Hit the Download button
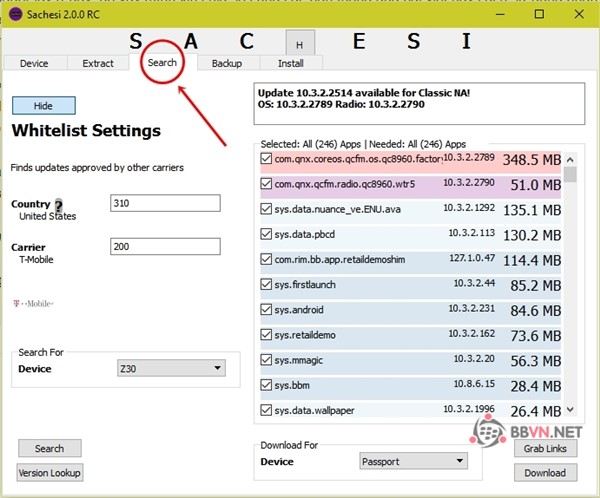Image resolution: width=600 pixels, height=498 pixels. point(545,472)
